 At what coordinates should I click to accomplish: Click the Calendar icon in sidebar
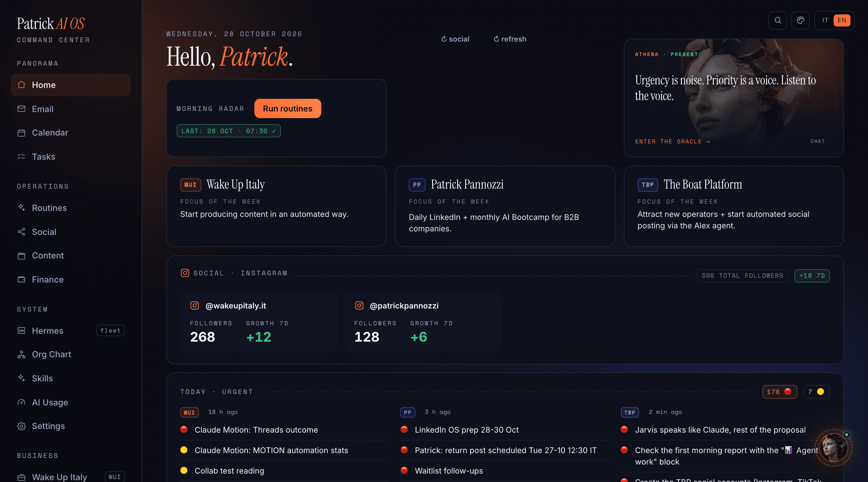(22, 133)
